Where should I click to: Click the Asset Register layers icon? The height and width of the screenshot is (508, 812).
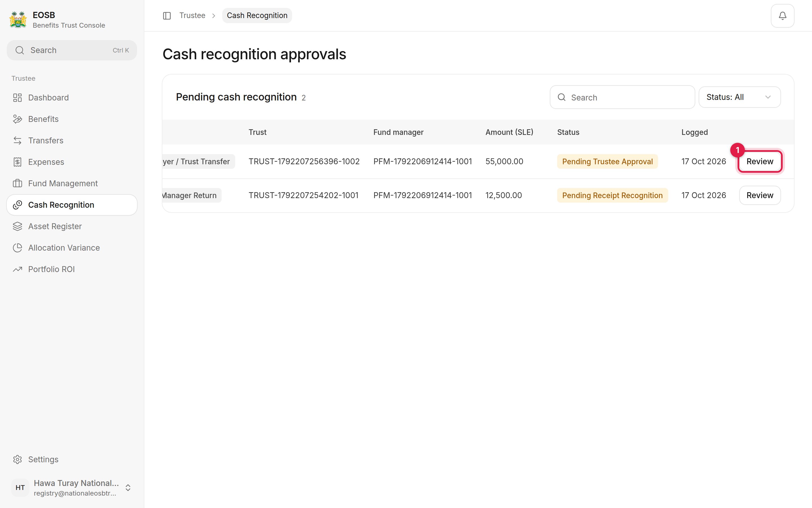point(17,226)
